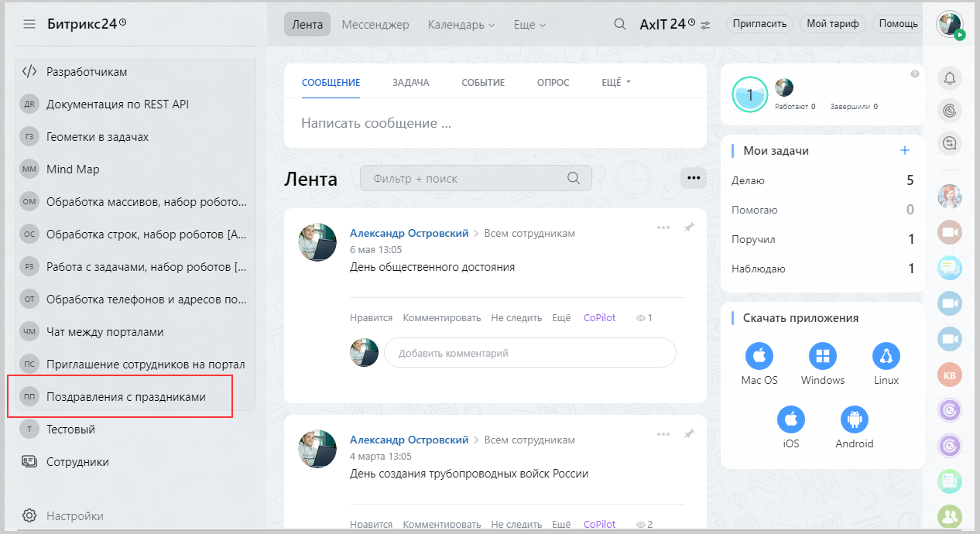Open the notifications bell icon
This screenshot has width=980, height=534.
point(950,77)
